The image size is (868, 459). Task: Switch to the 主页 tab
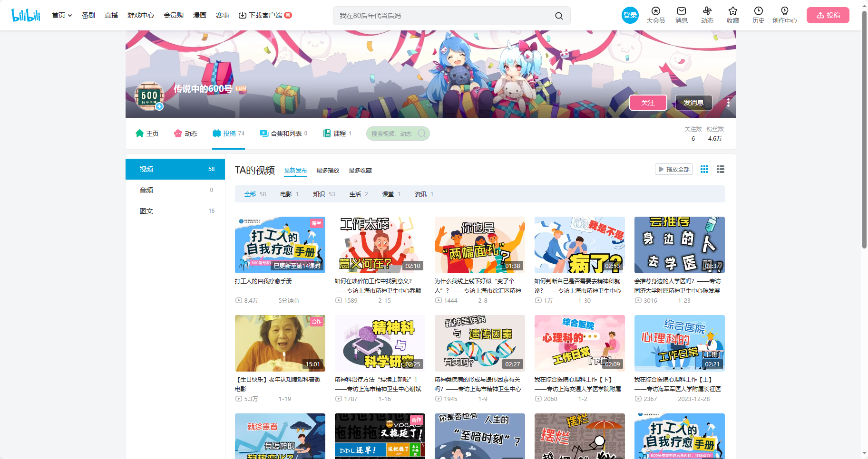click(x=147, y=134)
